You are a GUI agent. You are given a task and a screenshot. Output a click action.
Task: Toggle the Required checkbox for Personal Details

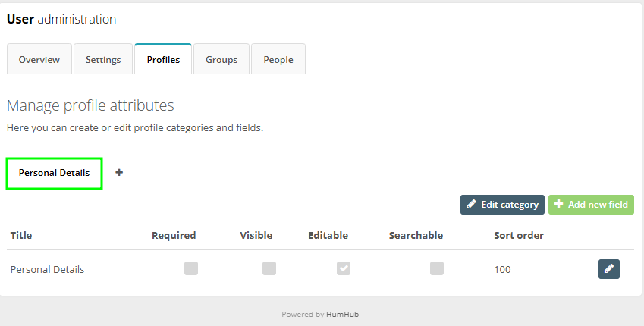click(191, 268)
